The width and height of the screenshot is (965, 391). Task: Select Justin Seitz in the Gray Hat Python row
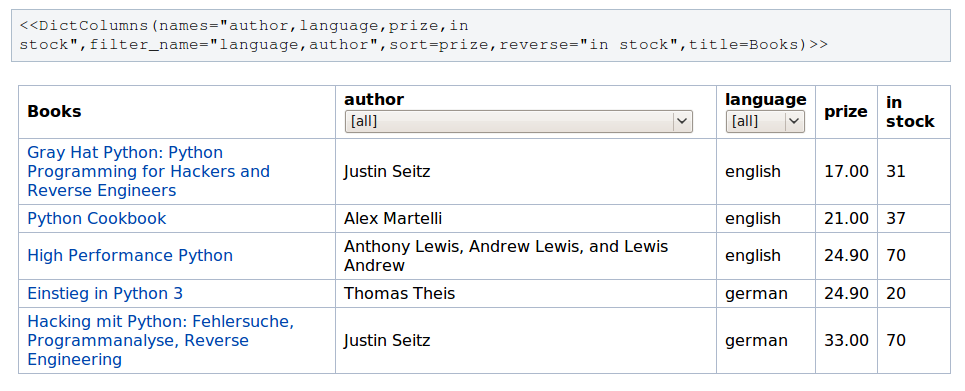coord(387,171)
